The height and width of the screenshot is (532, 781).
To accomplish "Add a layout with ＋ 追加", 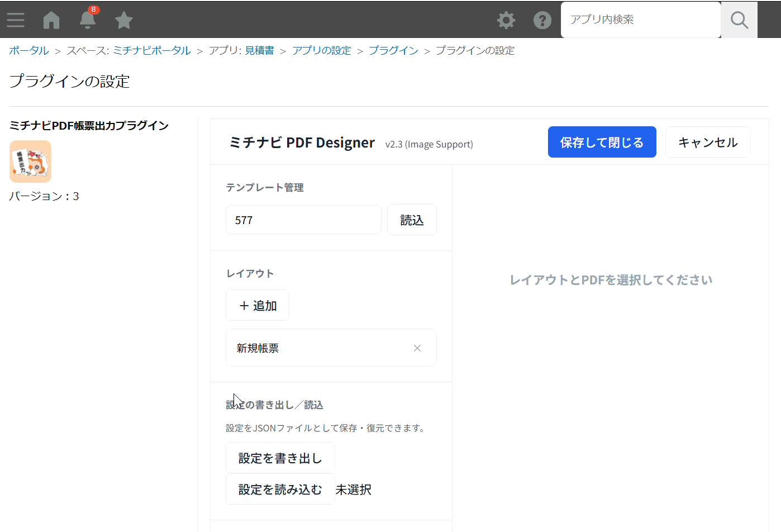I will [x=258, y=306].
